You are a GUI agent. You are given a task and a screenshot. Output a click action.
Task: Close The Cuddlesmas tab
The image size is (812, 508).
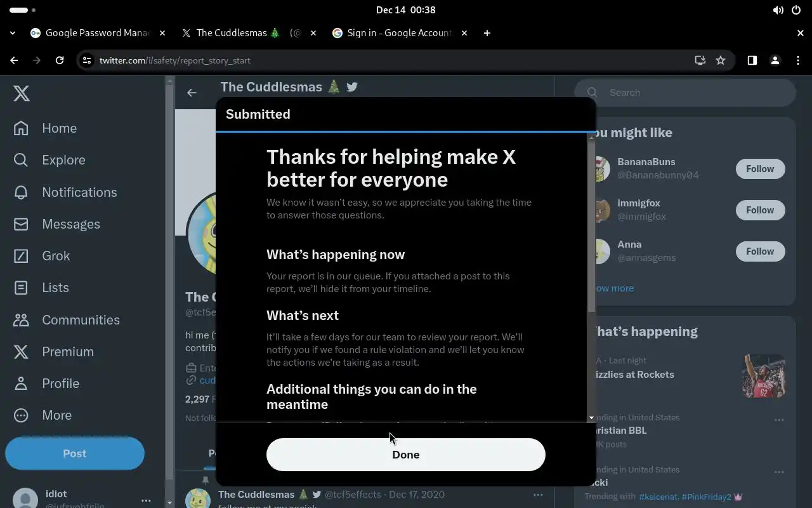313,33
